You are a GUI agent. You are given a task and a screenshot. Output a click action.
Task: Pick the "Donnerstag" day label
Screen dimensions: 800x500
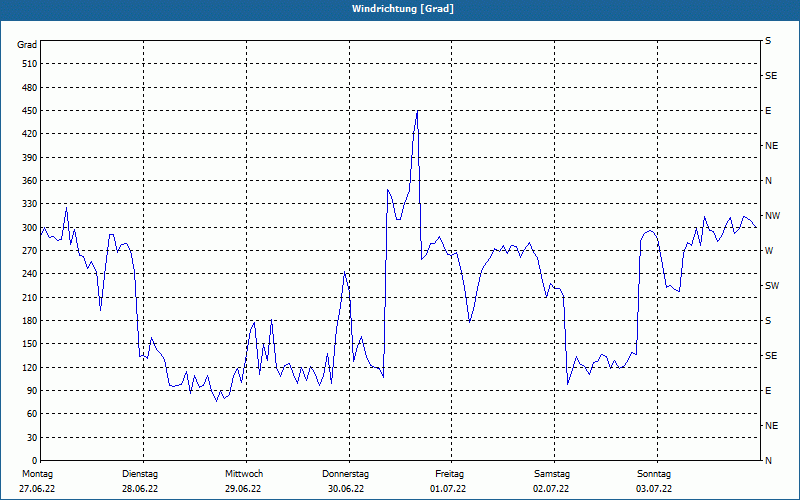(x=345, y=474)
